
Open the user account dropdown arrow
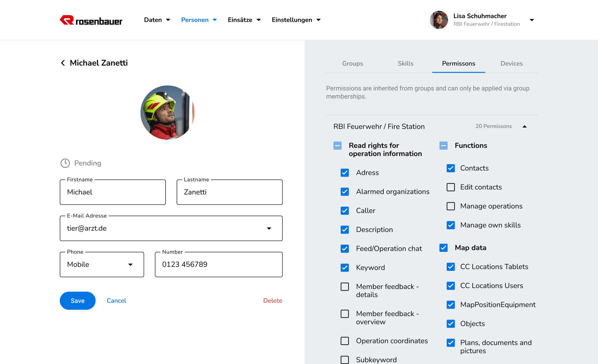click(x=532, y=20)
